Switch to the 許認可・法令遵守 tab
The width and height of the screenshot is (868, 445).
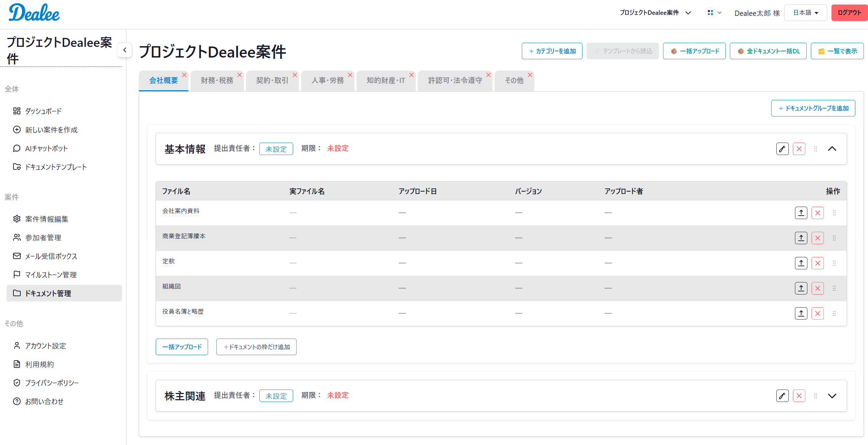pyautogui.click(x=455, y=81)
